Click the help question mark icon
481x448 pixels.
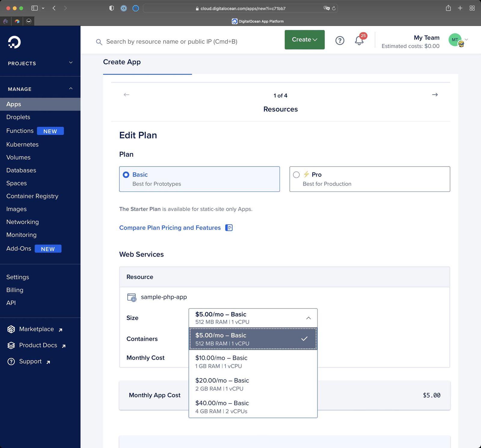pos(340,40)
